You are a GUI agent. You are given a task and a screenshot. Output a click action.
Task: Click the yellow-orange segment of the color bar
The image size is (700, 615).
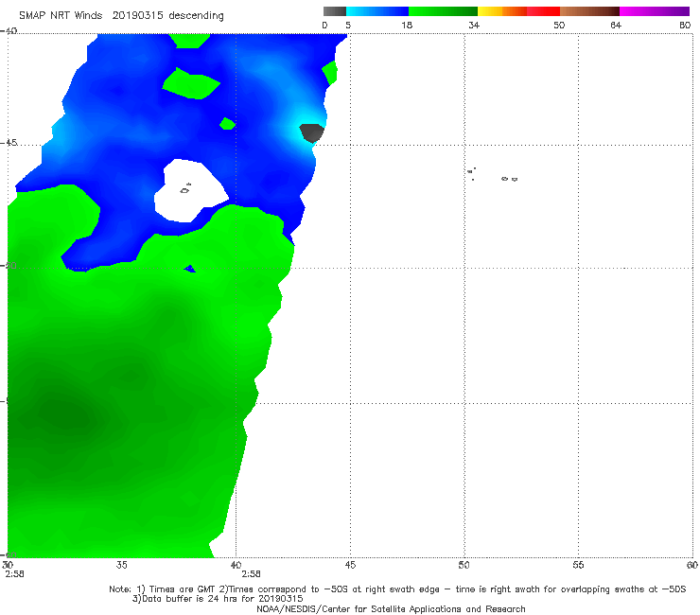tap(501, 11)
